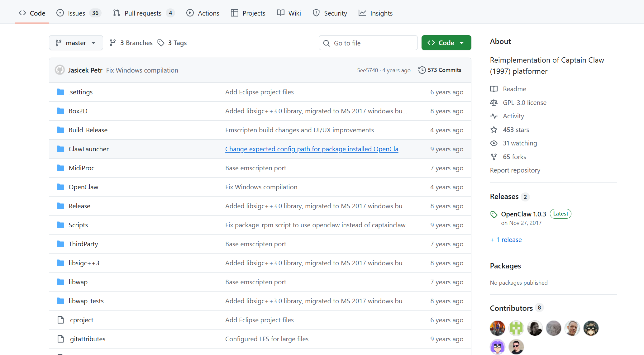Open the OpenClaw 1.0.3 release link

click(523, 214)
